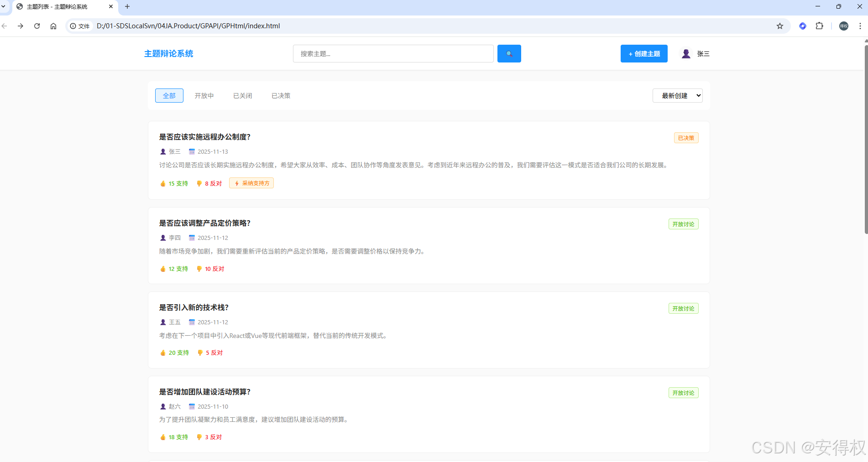Open Chrome's three-dot menu
Viewport: 868px width, 462px height.
859,26
